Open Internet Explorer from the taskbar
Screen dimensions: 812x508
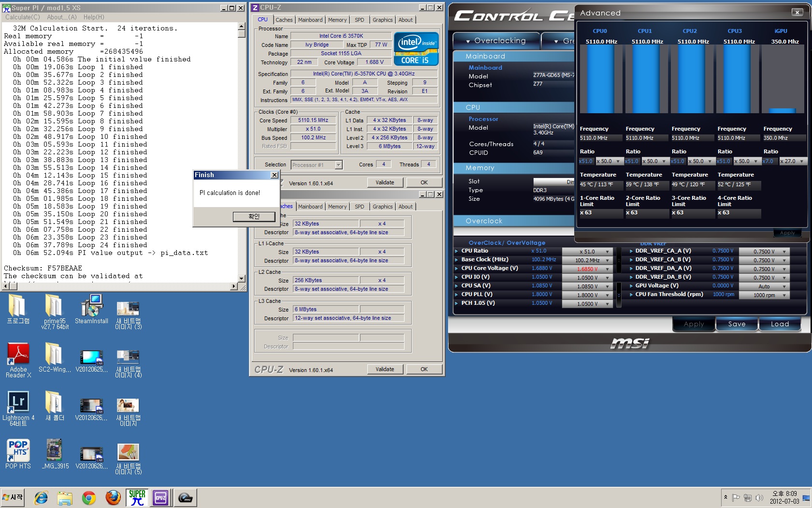41,497
